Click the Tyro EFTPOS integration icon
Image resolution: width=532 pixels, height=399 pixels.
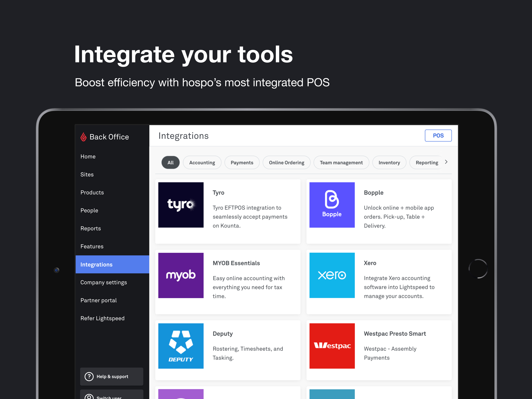click(181, 204)
